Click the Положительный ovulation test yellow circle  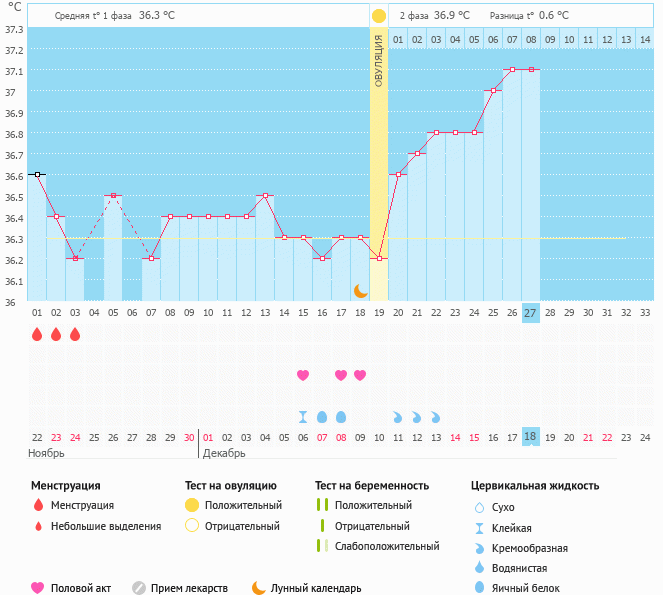[x=192, y=505]
